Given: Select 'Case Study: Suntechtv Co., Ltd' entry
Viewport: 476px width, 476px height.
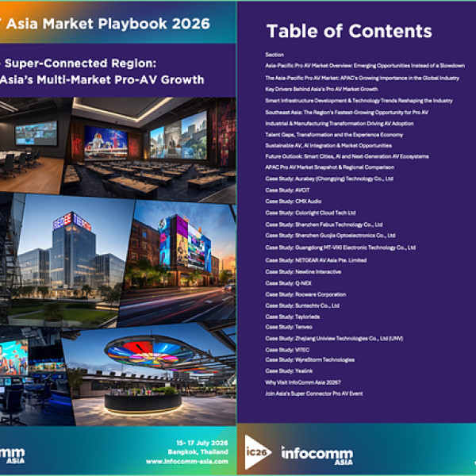Looking at the screenshot, I should [x=302, y=305].
